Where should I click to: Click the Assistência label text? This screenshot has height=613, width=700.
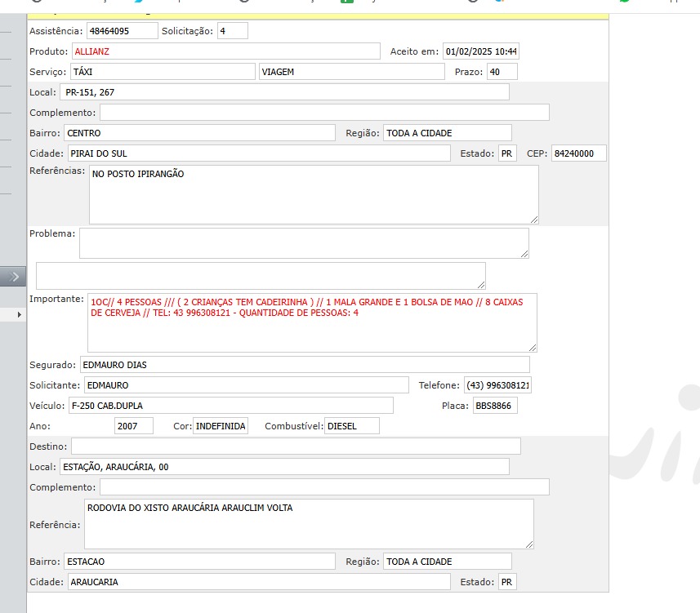pyautogui.click(x=56, y=31)
